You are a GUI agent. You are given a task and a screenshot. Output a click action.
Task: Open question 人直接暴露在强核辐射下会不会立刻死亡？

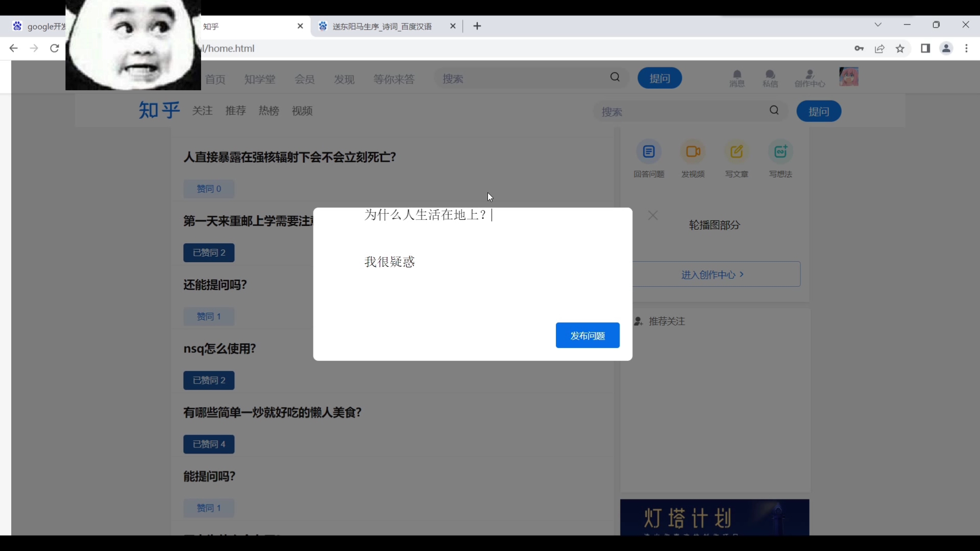(290, 157)
